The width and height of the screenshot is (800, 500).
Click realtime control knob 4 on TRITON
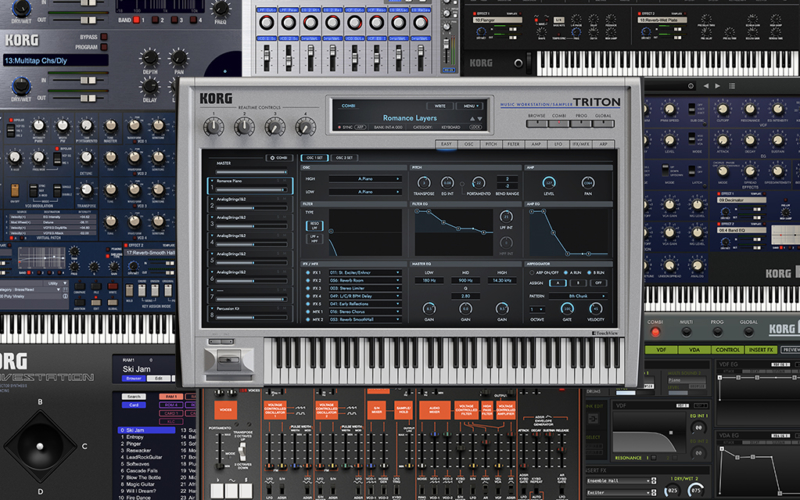point(306,127)
